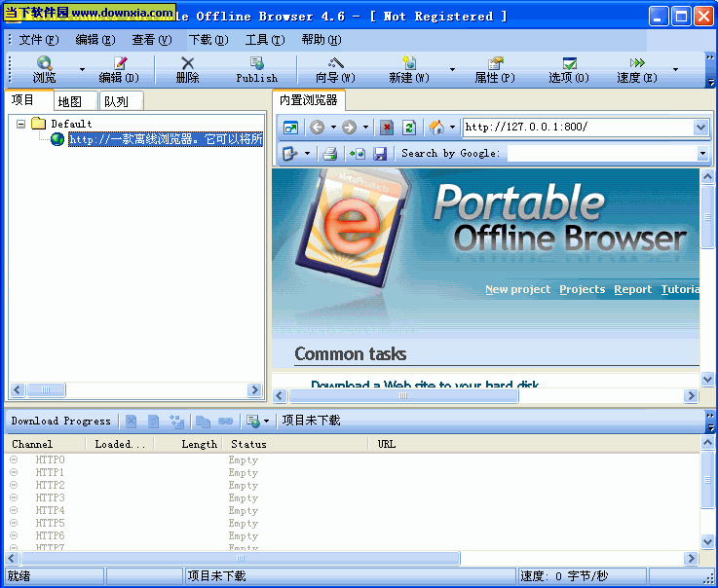This screenshot has width=718, height=588.
Task: Click the globe icon of the project entry
Action: click(57, 139)
